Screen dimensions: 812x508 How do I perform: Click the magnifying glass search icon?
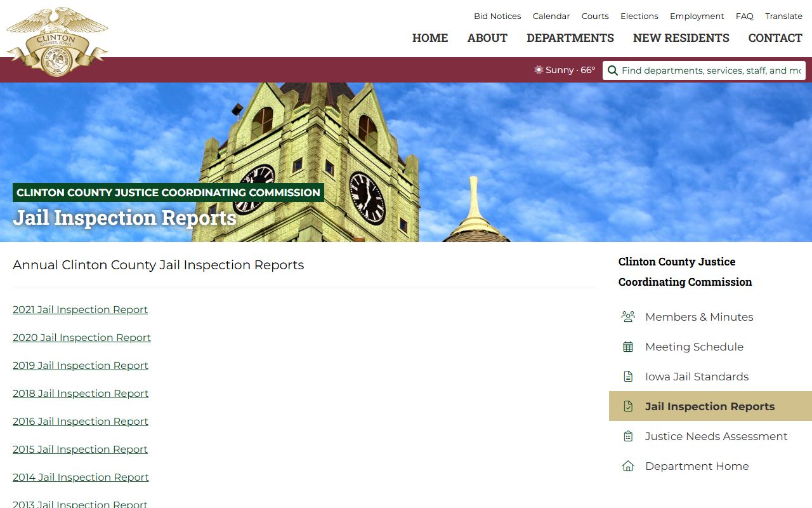click(x=613, y=70)
